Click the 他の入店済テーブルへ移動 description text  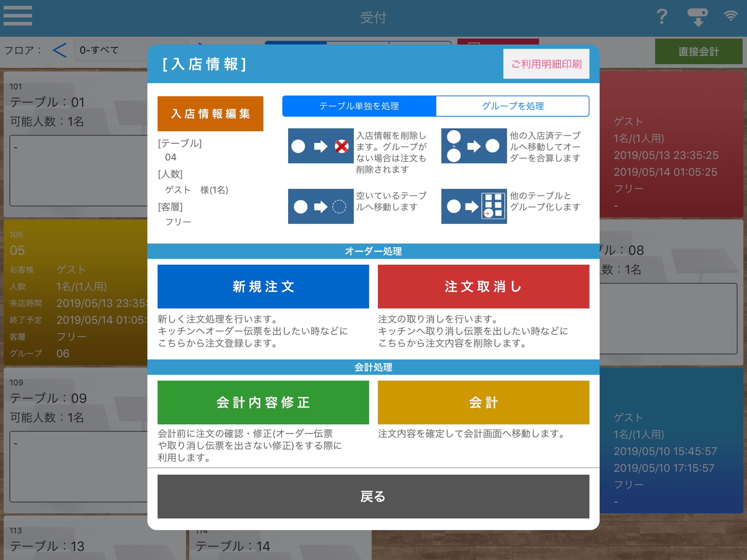point(545,147)
